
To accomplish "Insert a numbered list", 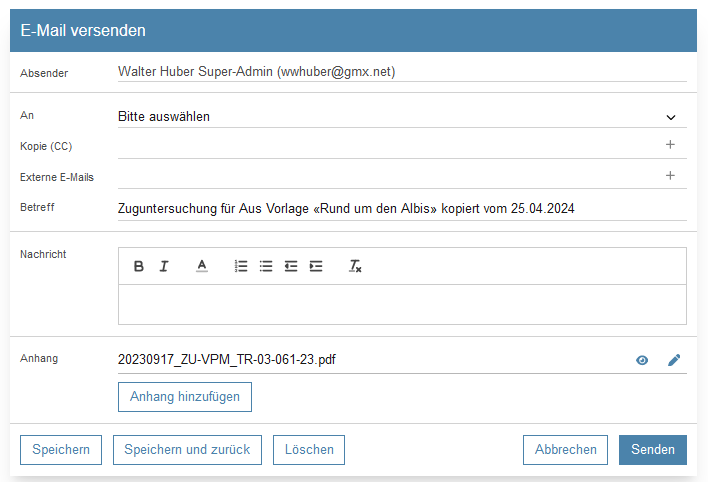I will pyautogui.click(x=241, y=266).
